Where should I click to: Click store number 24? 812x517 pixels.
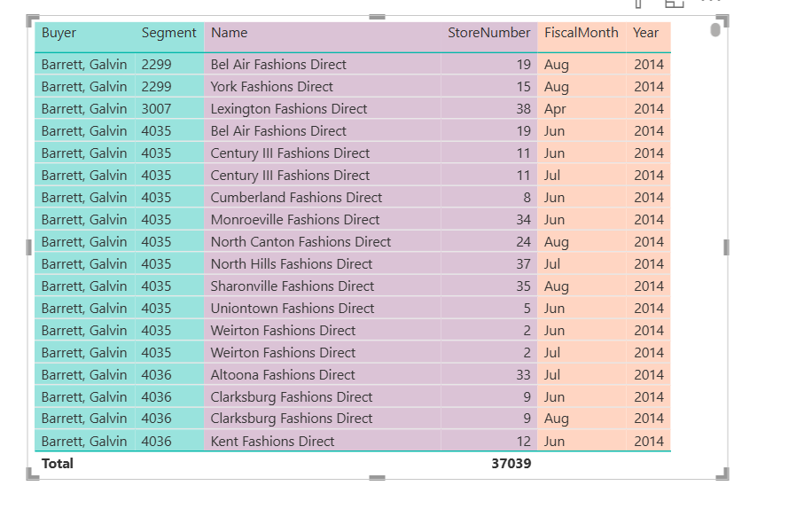click(524, 242)
